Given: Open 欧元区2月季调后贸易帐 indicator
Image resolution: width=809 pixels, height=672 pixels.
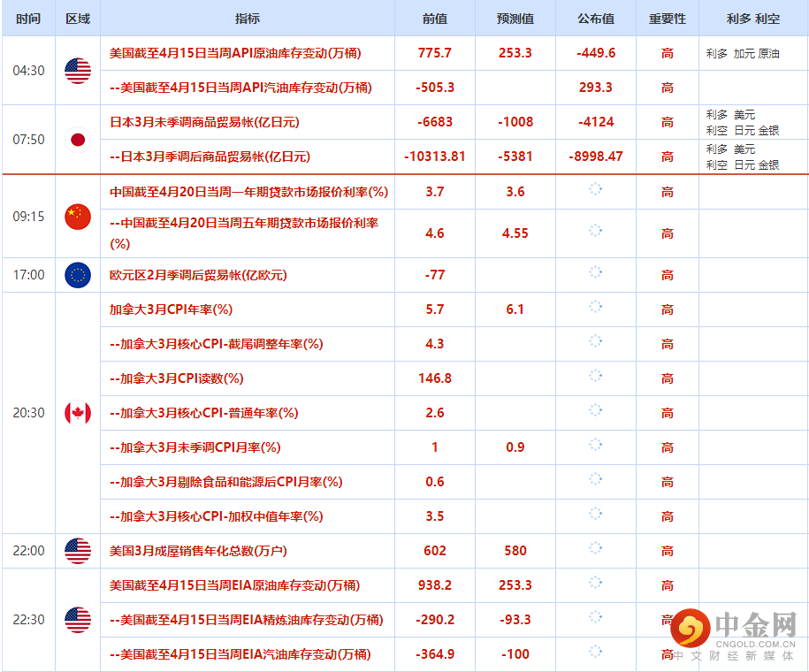Looking at the screenshot, I should pos(198,275).
